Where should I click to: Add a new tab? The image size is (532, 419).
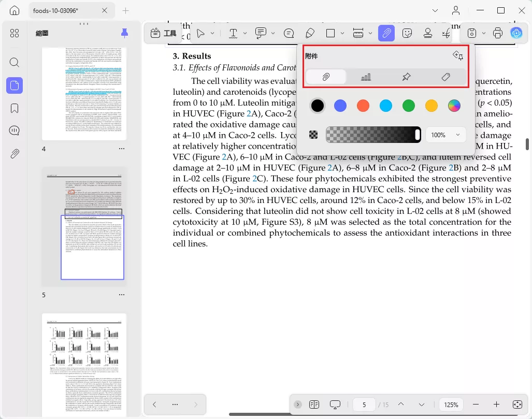pyautogui.click(x=125, y=10)
